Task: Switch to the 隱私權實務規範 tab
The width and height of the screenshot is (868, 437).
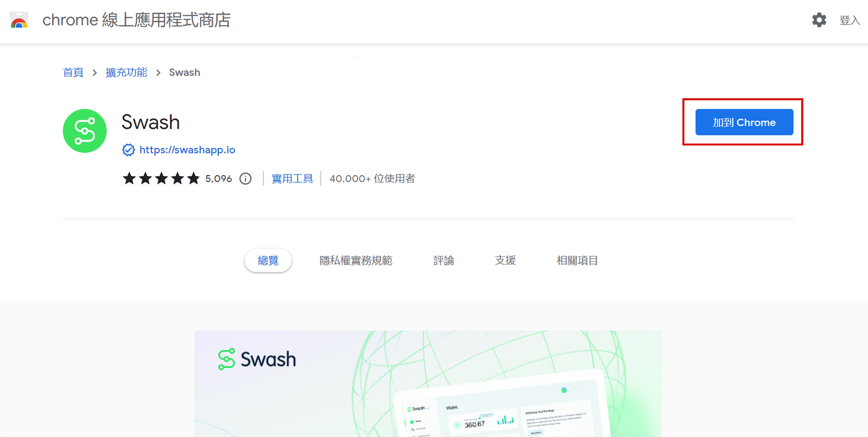Action: [356, 261]
